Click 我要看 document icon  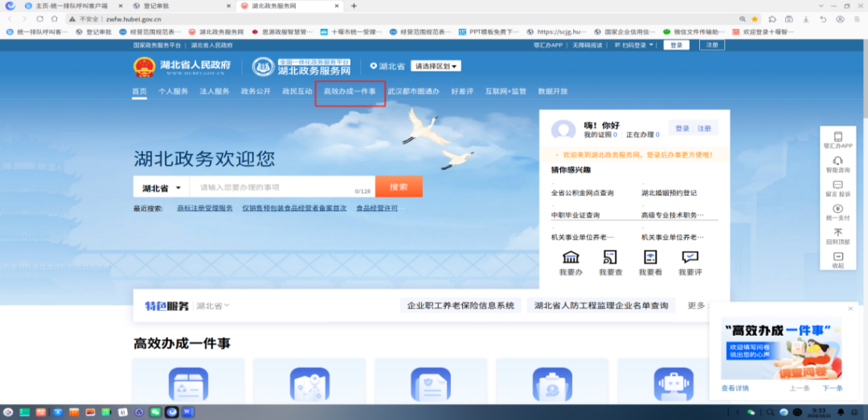pos(650,257)
